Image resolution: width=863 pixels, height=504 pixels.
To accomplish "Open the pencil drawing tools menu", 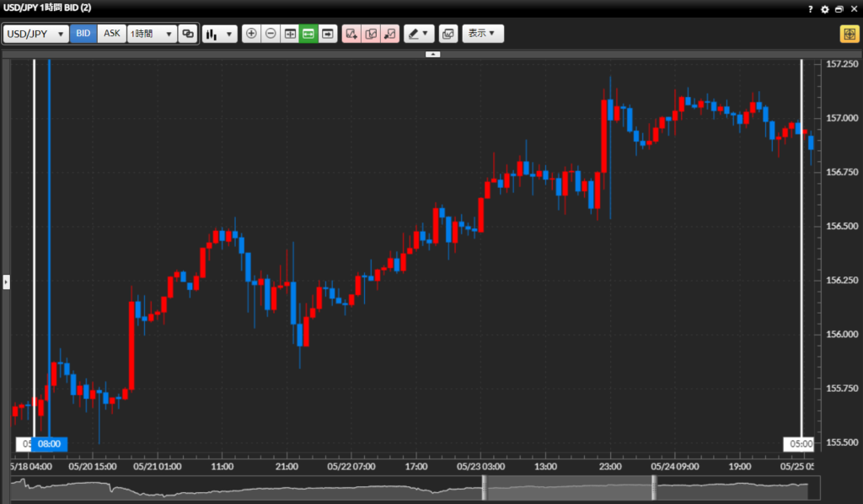I will (x=417, y=34).
